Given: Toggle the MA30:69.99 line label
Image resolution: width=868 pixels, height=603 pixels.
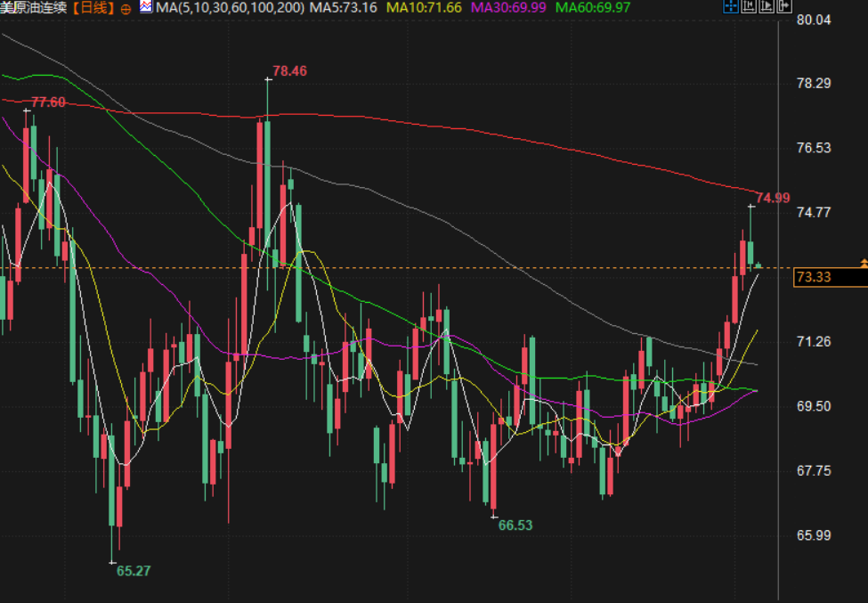Looking at the screenshot, I should [507, 8].
